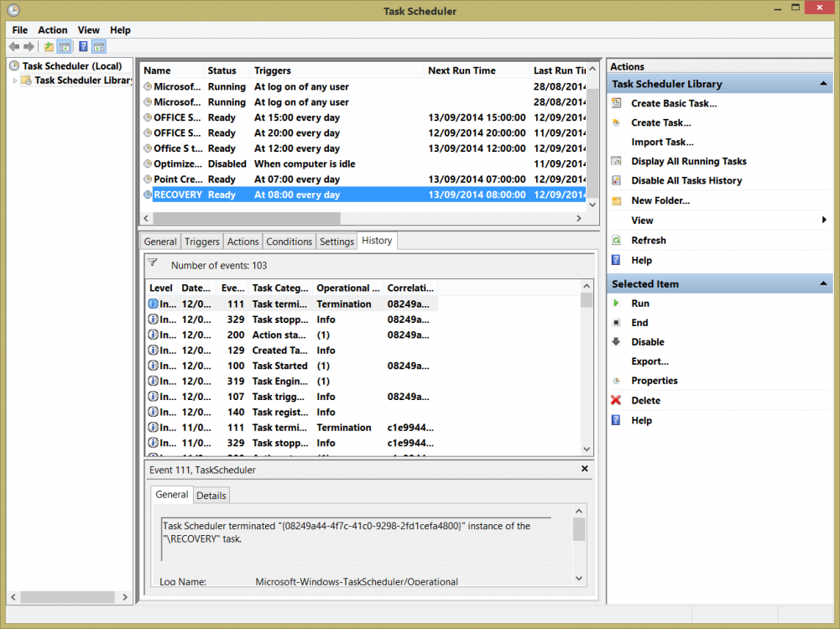
Task: Collapse the Task Scheduler Library actions section
Action: click(x=822, y=85)
